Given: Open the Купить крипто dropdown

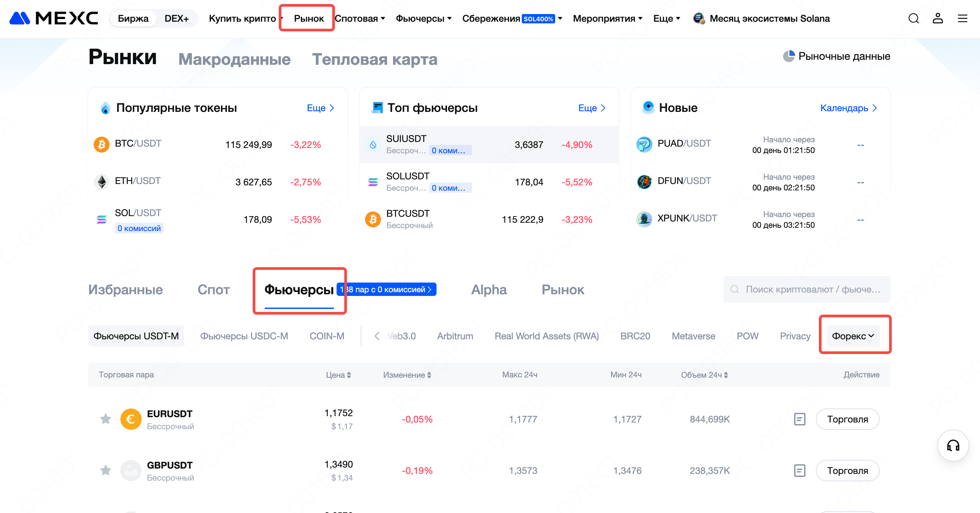Looking at the screenshot, I should (x=246, y=18).
